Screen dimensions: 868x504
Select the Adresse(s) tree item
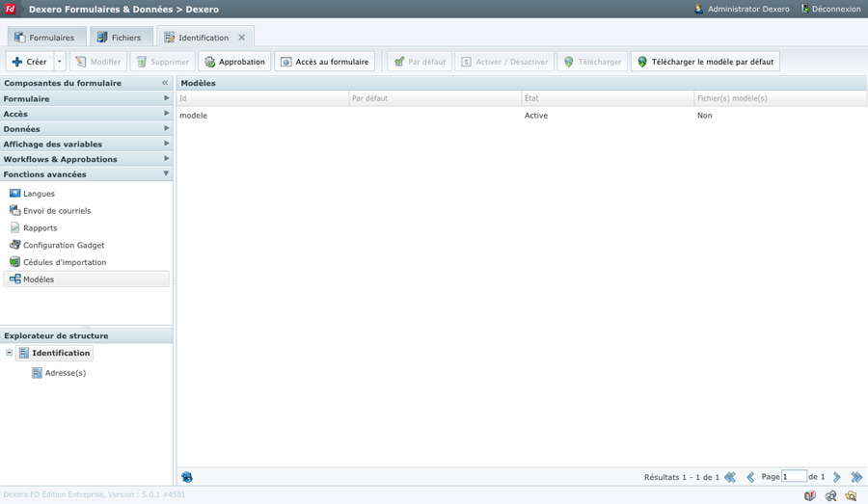point(65,373)
